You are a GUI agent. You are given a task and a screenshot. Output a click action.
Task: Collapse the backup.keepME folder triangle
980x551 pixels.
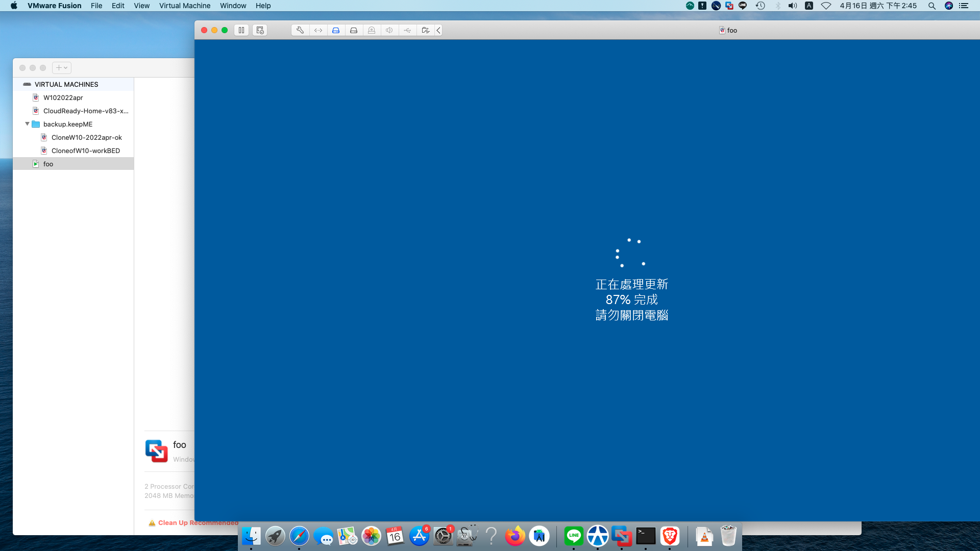(x=27, y=124)
